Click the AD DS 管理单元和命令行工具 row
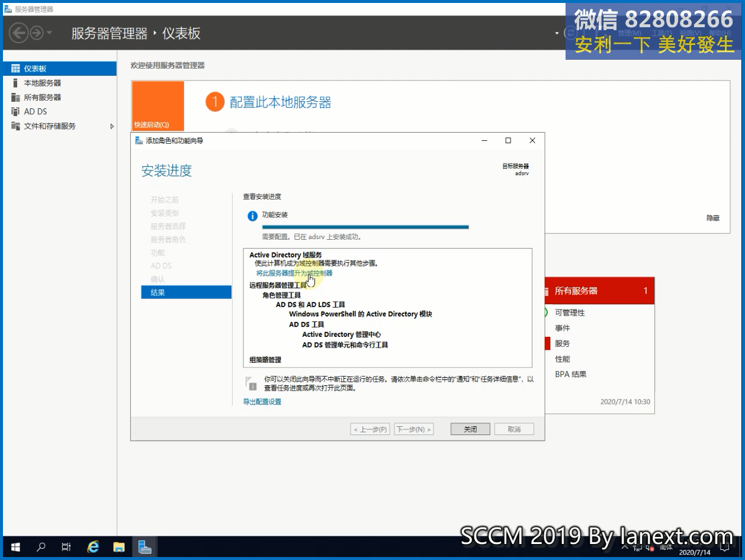 pos(345,345)
